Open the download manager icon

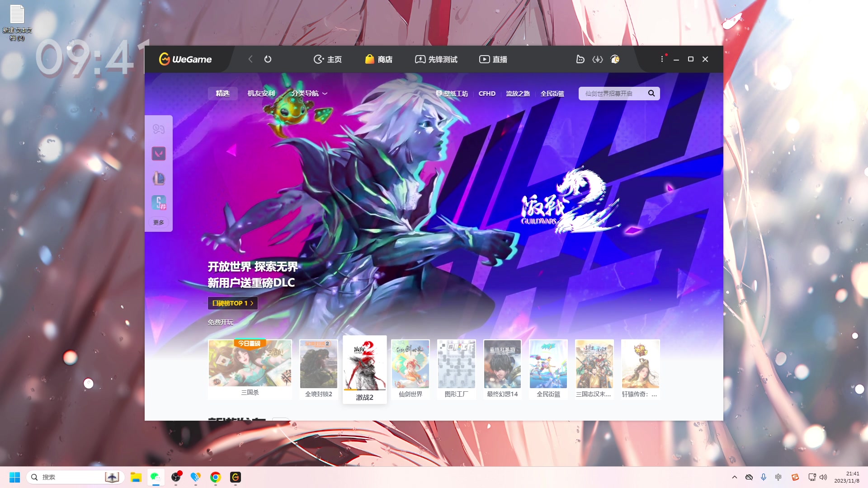tap(598, 59)
